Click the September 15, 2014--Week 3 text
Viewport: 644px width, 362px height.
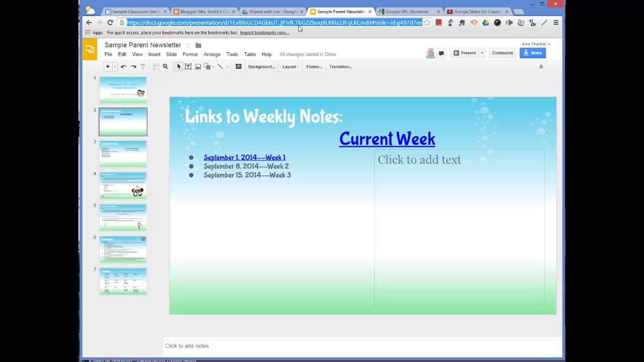click(247, 175)
